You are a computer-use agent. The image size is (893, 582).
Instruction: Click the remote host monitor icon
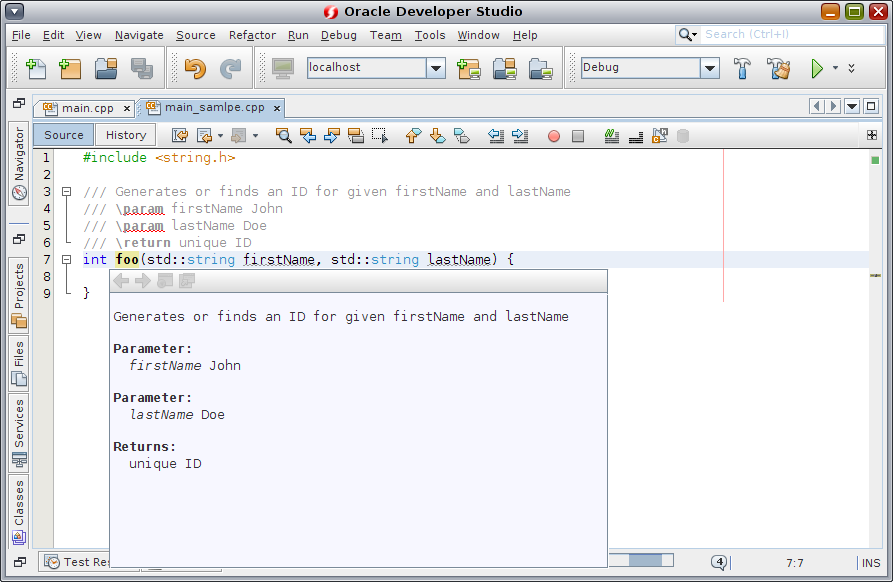[x=282, y=68]
